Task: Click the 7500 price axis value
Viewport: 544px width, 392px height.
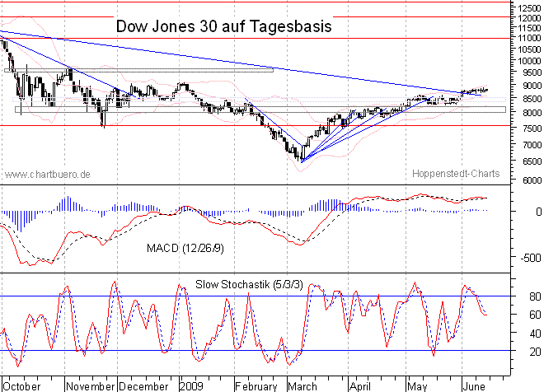Action: [531, 128]
